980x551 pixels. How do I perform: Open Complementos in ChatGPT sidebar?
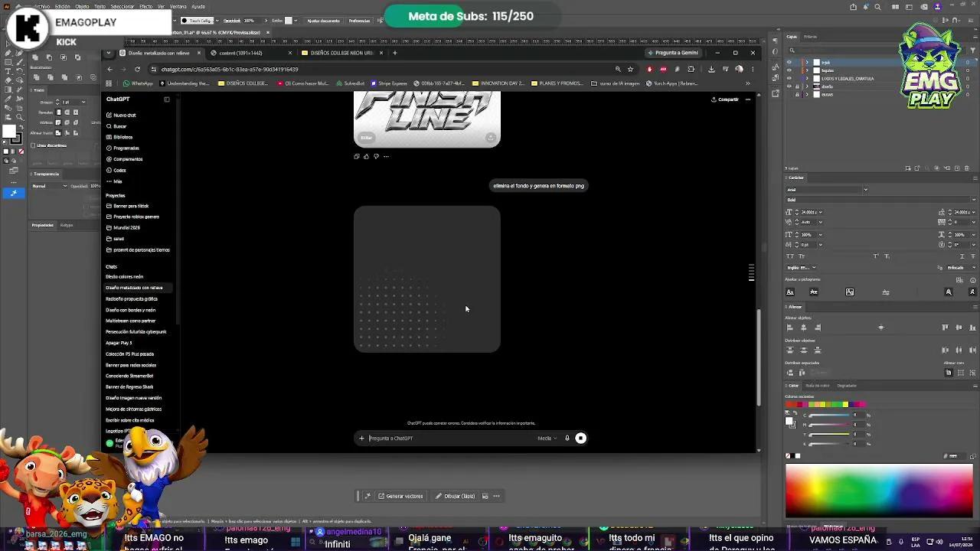coord(124,159)
